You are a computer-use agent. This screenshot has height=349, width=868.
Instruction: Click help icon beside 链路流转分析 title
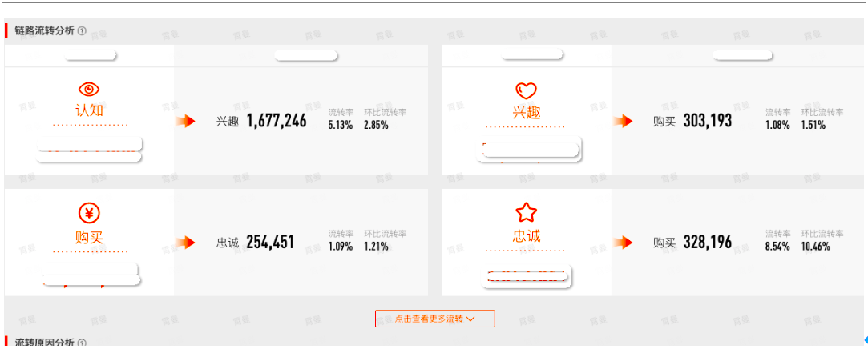point(82,31)
